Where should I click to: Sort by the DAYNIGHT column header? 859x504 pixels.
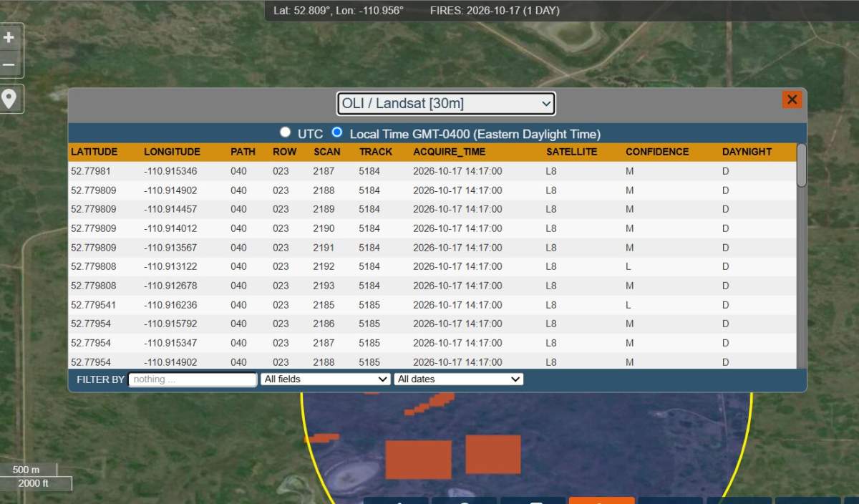pyautogui.click(x=747, y=152)
